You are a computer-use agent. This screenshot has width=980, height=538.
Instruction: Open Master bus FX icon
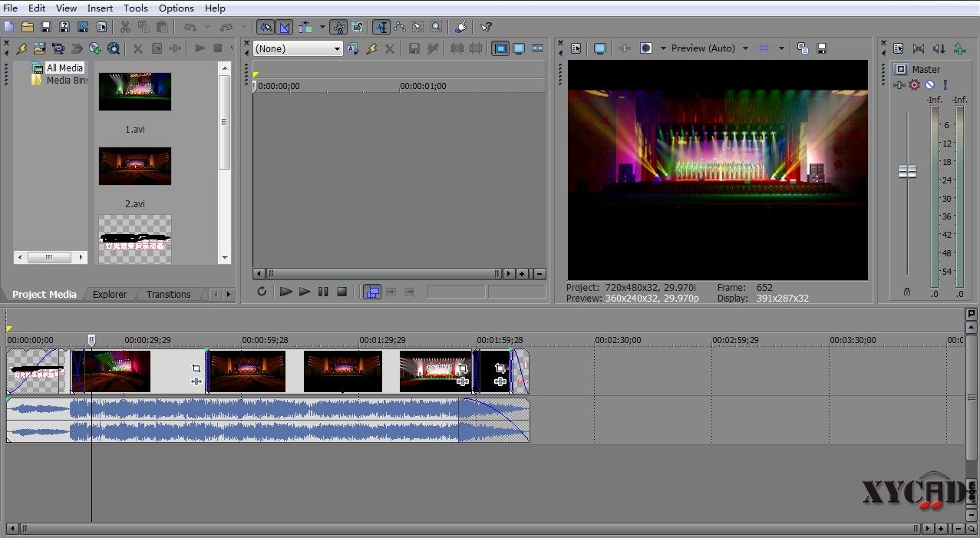[x=900, y=85]
